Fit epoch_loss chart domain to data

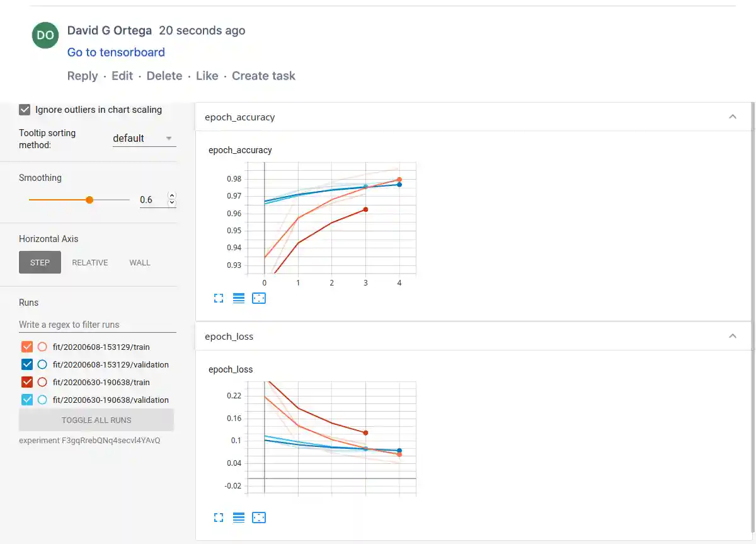coord(259,517)
